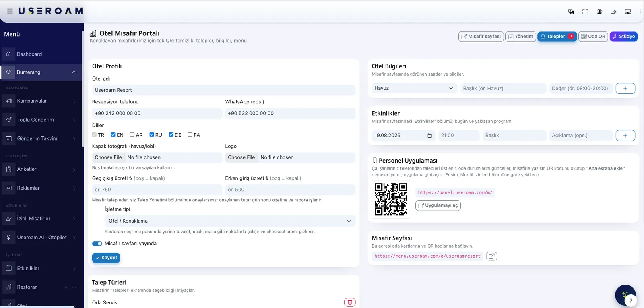Click the building icon beside Restoran
The width and height of the screenshot is (644, 308).
point(8,287)
